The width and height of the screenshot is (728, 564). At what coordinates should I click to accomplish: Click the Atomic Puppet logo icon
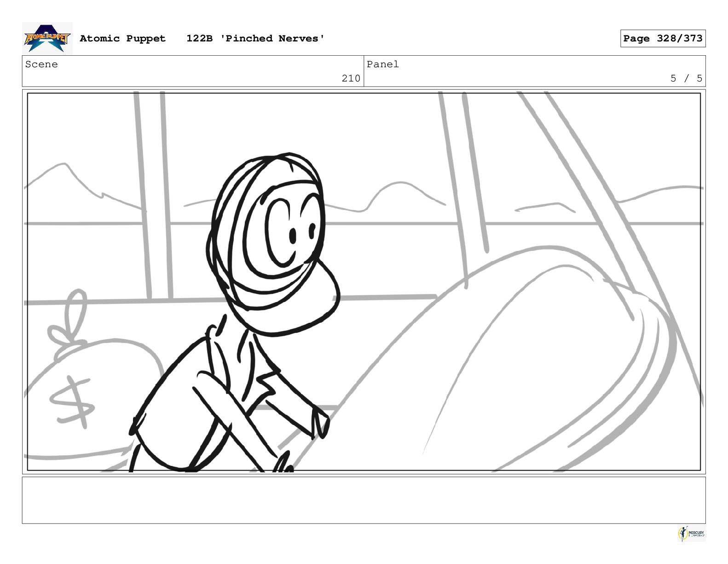47,38
